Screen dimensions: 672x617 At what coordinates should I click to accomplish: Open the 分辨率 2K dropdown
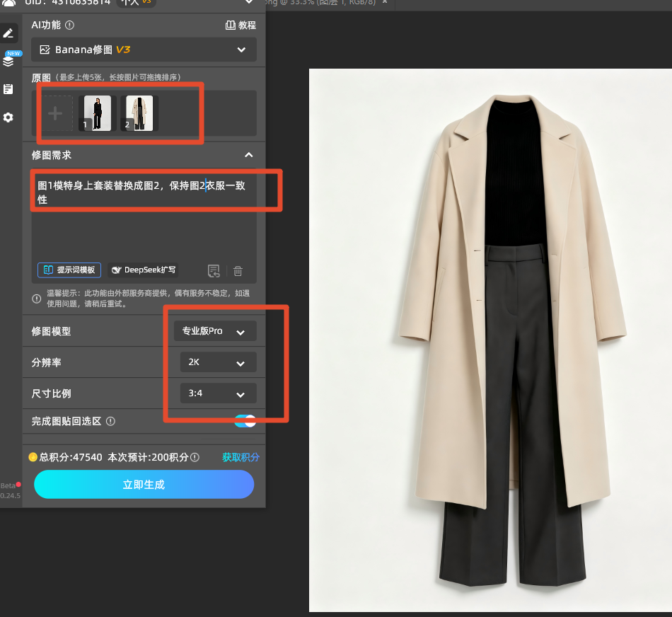tap(219, 362)
